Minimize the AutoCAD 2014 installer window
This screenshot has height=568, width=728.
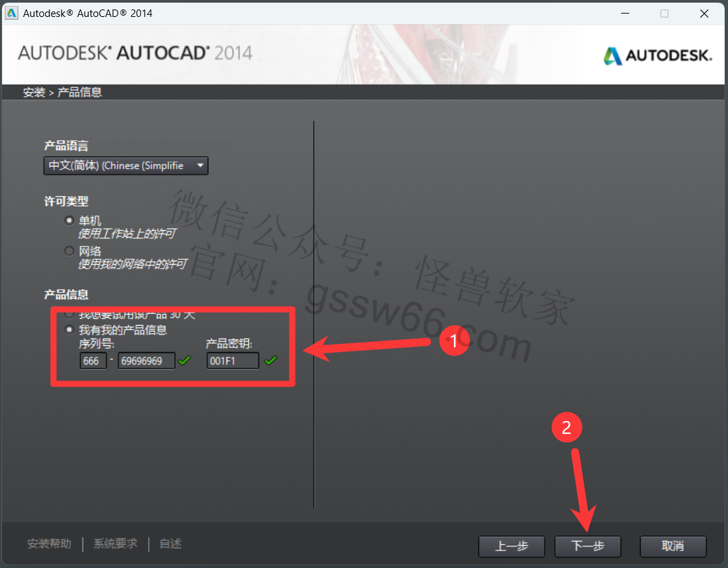(626, 13)
